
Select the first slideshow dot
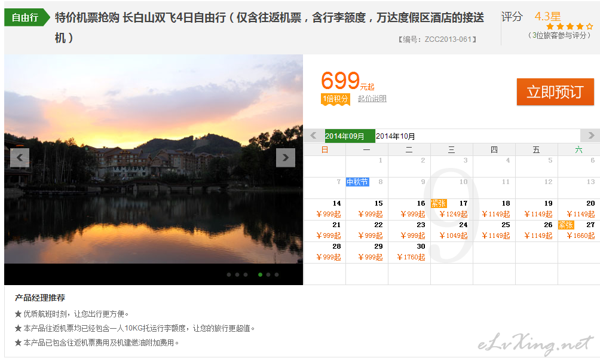pyautogui.click(x=229, y=274)
